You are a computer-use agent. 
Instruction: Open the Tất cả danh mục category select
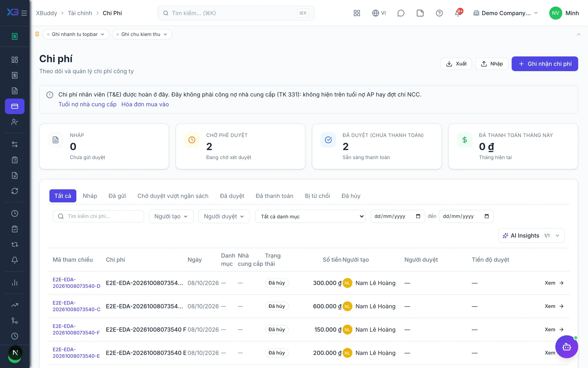(310, 216)
